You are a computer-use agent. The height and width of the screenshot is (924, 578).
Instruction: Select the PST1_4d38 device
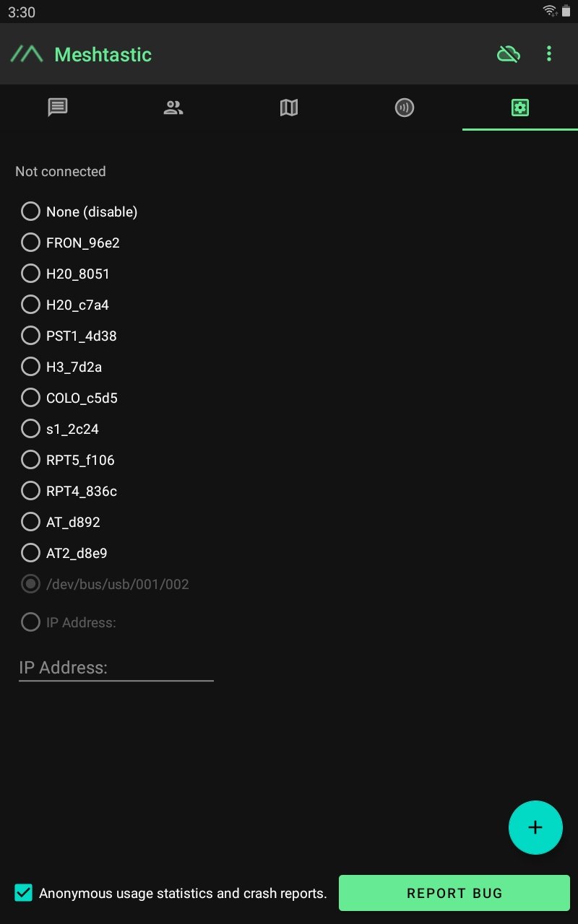pos(30,336)
